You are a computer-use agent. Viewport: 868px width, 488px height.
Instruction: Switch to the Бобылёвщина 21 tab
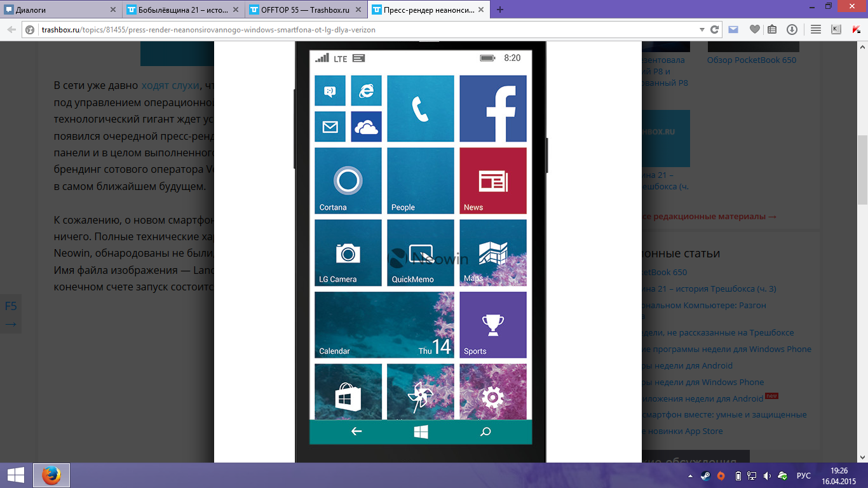coord(184,10)
